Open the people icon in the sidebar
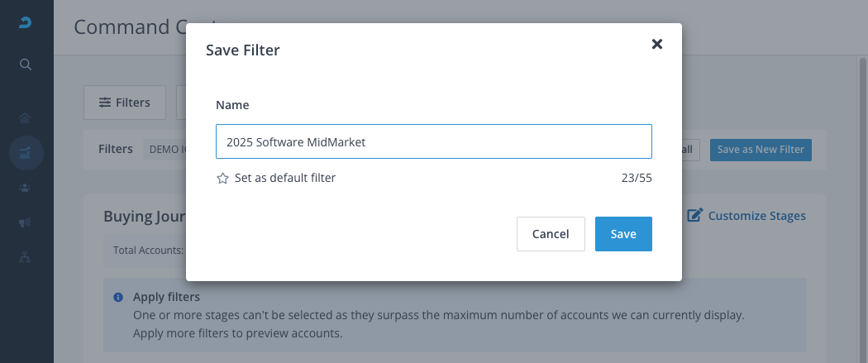The width and height of the screenshot is (868, 363). [26, 188]
